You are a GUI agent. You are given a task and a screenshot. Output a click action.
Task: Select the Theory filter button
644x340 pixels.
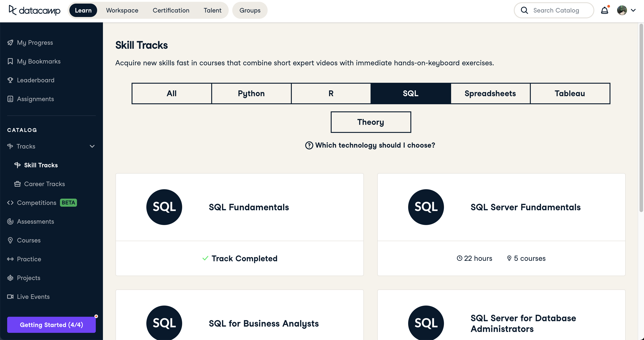tap(371, 122)
